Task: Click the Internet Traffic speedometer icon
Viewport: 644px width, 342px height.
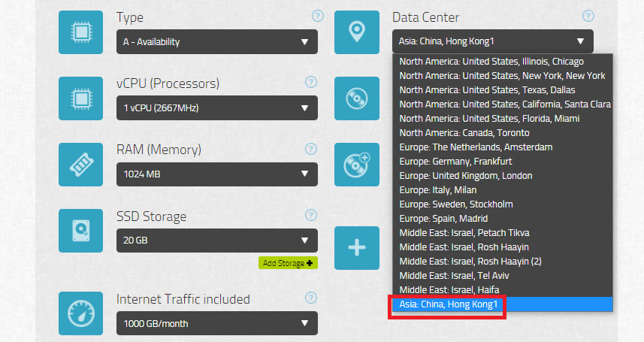Action: pyautogui.click(x=81, y=313)
